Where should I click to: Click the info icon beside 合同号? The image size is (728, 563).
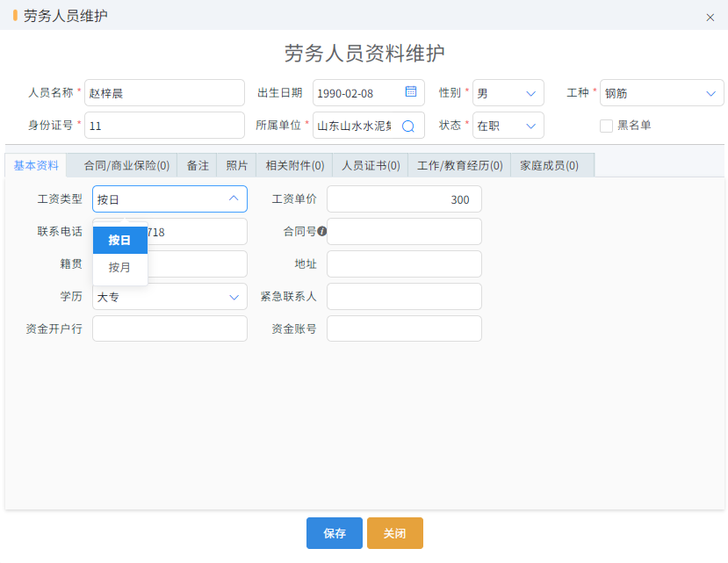coord(321,231)
